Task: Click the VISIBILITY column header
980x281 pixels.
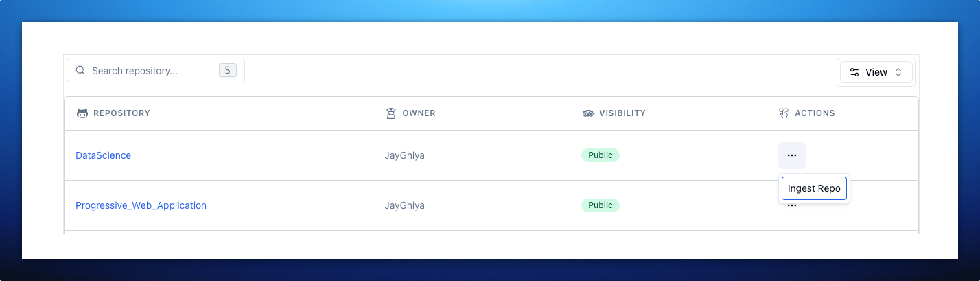Action: (622, 113)
